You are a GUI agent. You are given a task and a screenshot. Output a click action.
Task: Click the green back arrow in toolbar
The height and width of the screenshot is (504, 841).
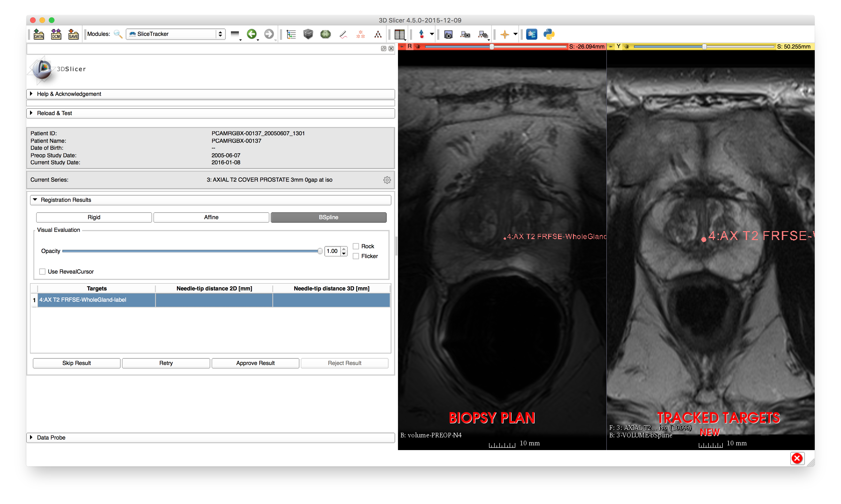(x=252, y=34)
